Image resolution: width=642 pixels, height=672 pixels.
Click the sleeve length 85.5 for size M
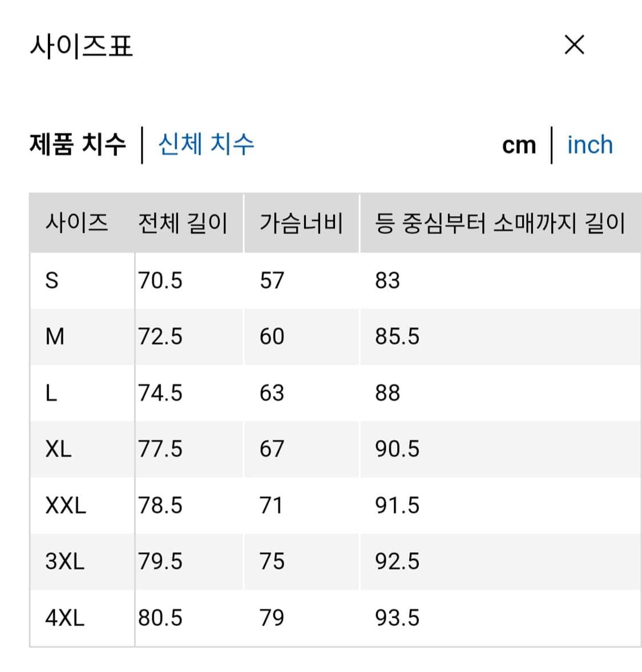pos(397,336)
